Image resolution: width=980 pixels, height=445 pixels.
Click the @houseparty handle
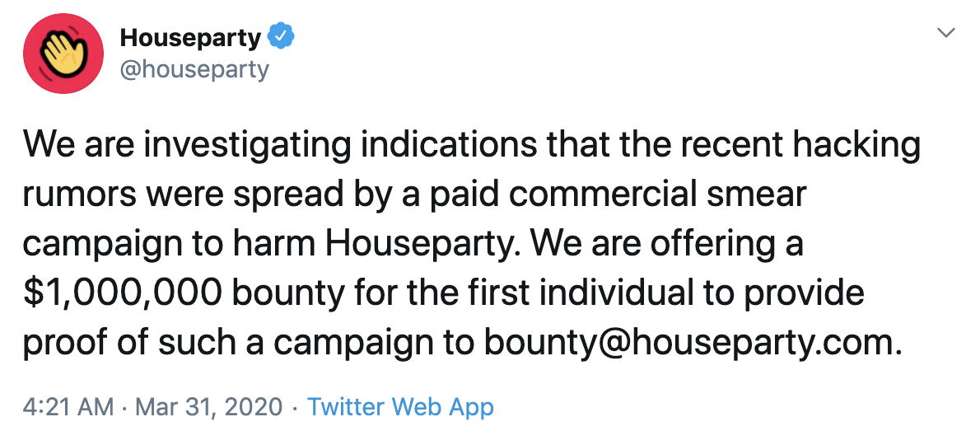click(194, 69)
